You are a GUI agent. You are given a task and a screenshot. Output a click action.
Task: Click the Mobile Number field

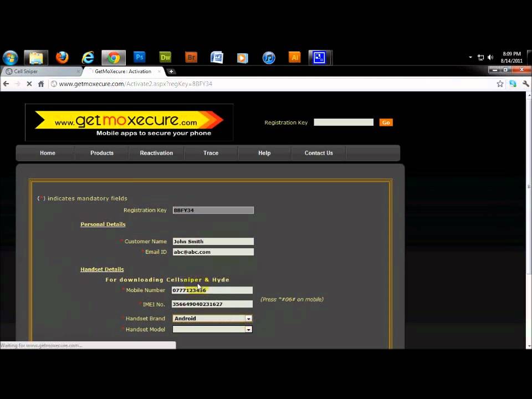212,290
